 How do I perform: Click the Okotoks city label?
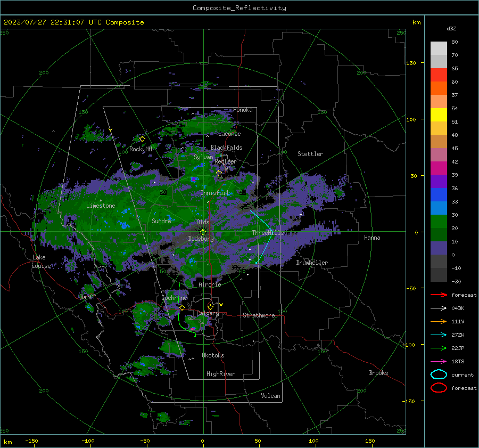(x=213, y=355)
